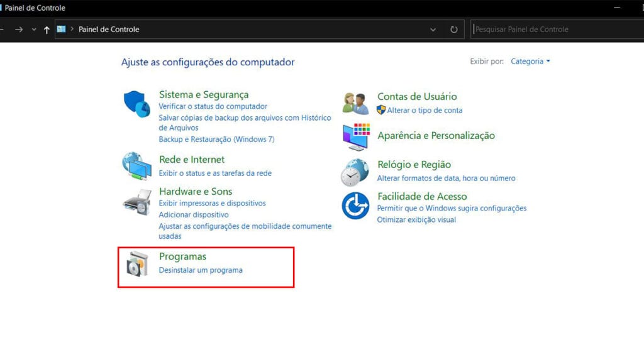Open the Sistema e Segurança shield icon
Viewport: 644px width, 362px height.
[137, 104]
